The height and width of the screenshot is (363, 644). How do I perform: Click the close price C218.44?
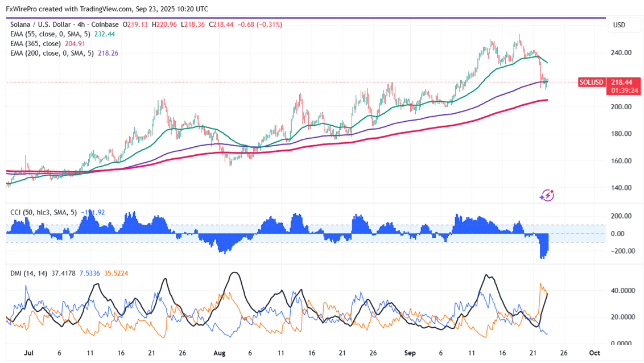tap(221, 24)
